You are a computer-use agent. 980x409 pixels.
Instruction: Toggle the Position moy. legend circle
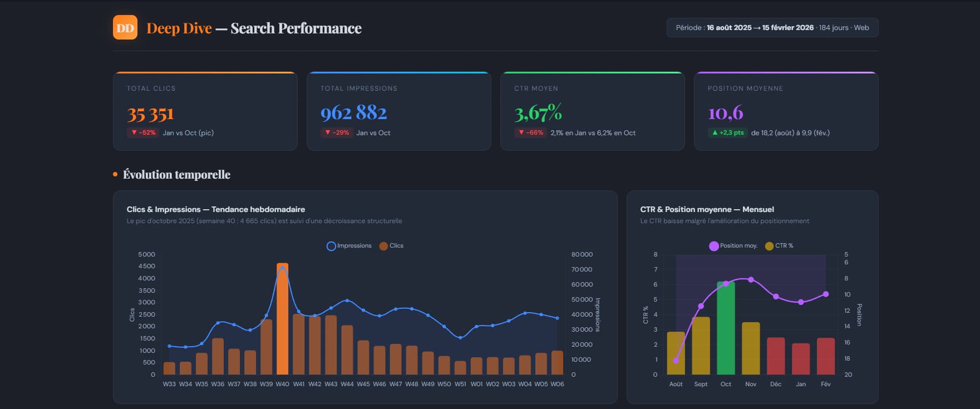713,246
